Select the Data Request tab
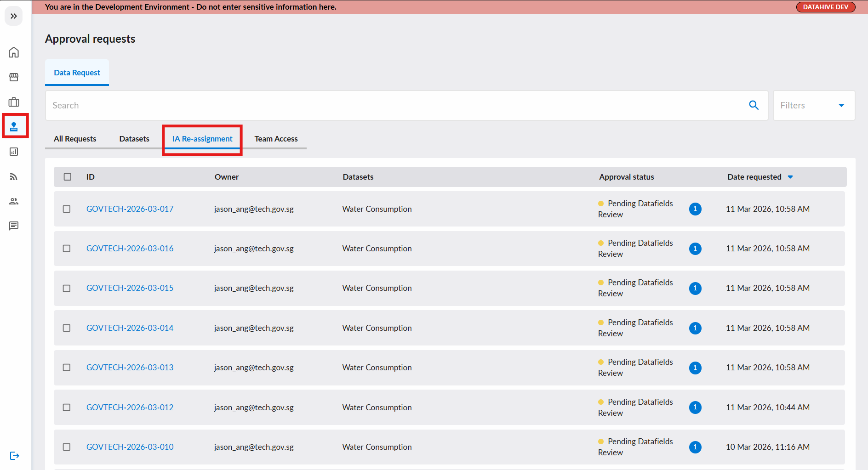Viewport: 868px width, 470px height. [x=77, y=73]
